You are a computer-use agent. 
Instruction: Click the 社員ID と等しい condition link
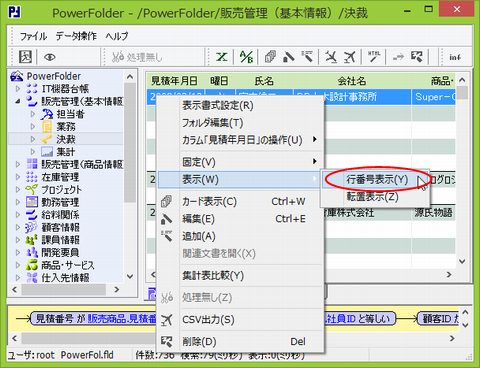[358, 319]
